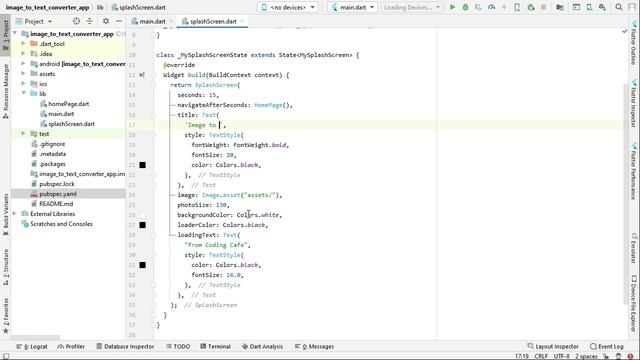The width and height of the screenshot is (640, 360).
Task: Click the black swatch beside loaderColor
Action: [x=142, y=225]
